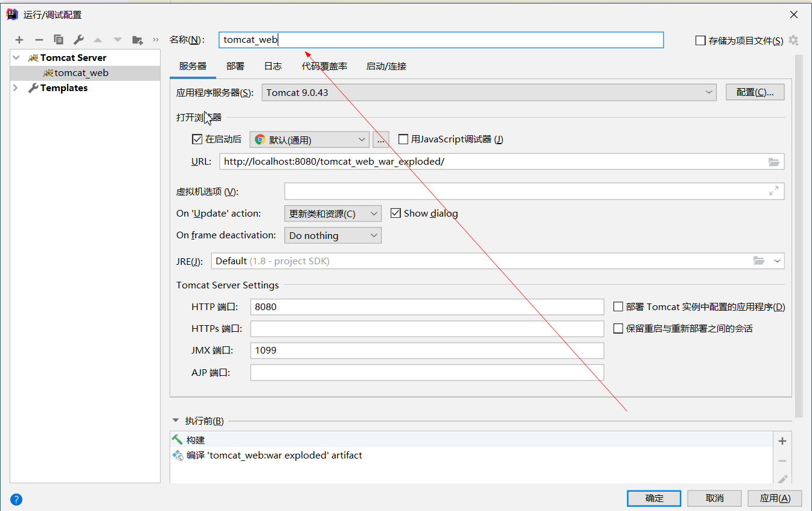
Task: Toggle 存储为项目文件 checkbox
Action: pos(700,40)
